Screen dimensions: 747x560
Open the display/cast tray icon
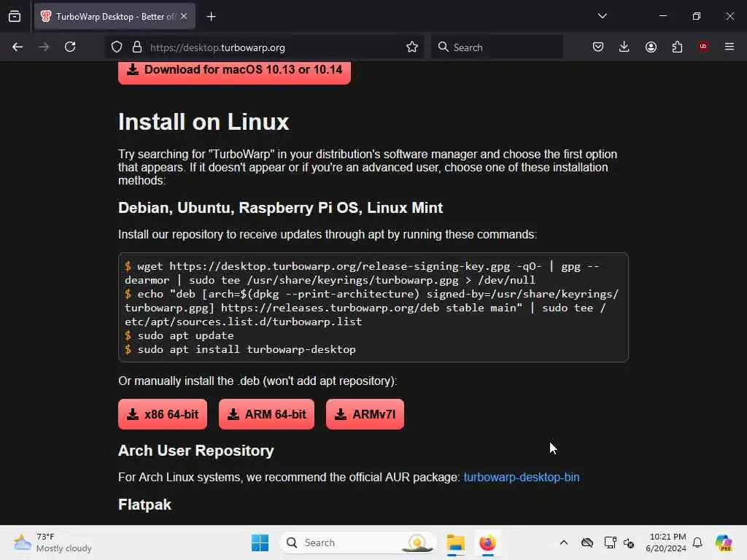[x=610, y=542]
